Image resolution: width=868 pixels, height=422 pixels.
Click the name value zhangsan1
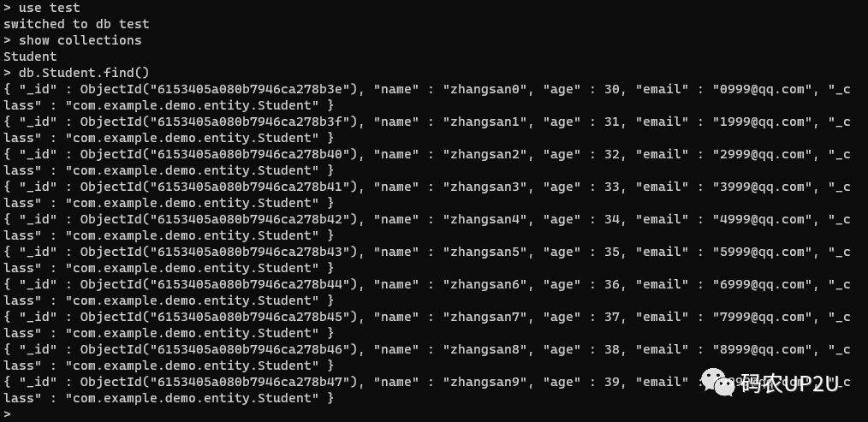[x=485, y=122]
